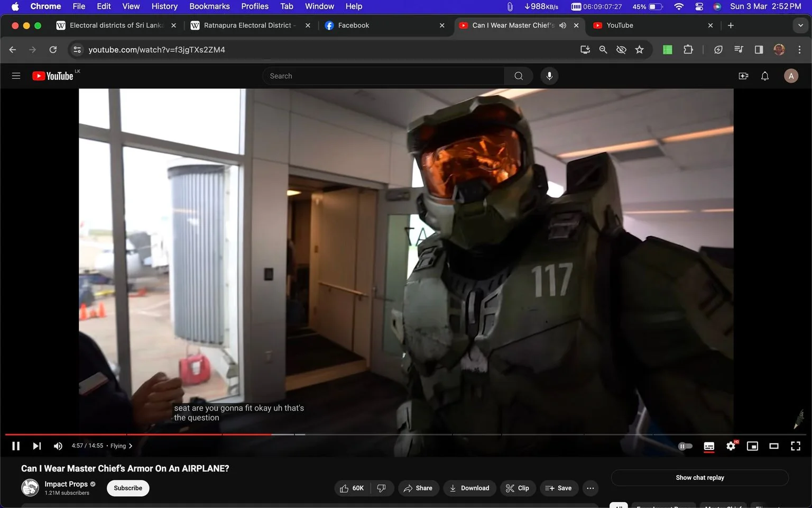Screen dimensions: 812x508
Task: Open the Bookmarks menu
Action: click(209, 6)
